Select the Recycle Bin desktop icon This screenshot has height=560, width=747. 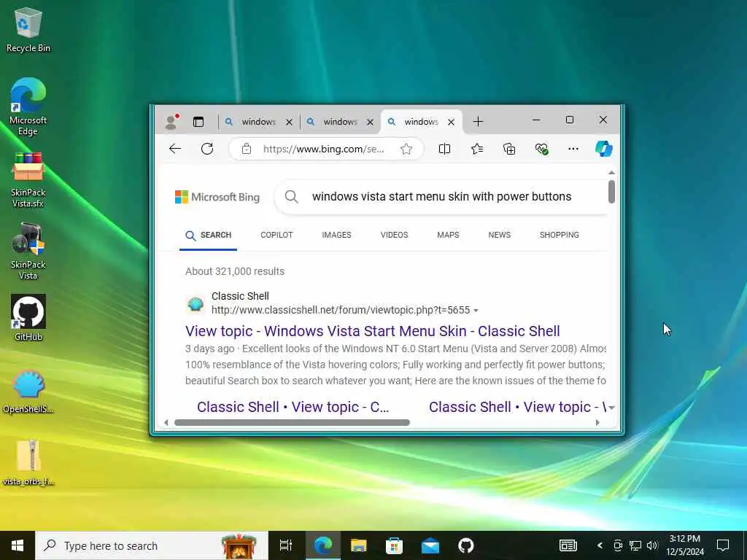tap(28, 29)
